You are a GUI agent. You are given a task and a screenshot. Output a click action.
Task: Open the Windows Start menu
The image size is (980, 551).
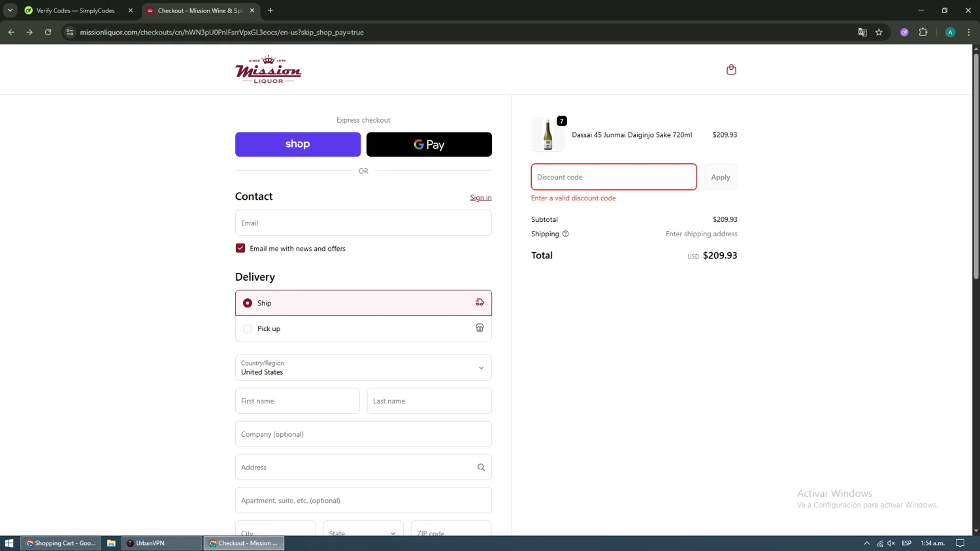point(9,543)
